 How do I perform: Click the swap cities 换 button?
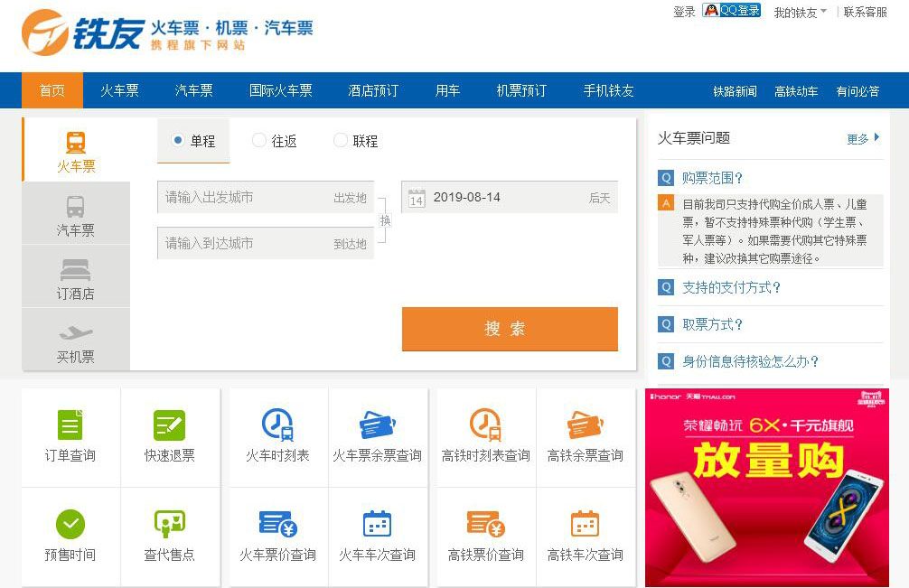pyautogui.click(x=385, y=220)
